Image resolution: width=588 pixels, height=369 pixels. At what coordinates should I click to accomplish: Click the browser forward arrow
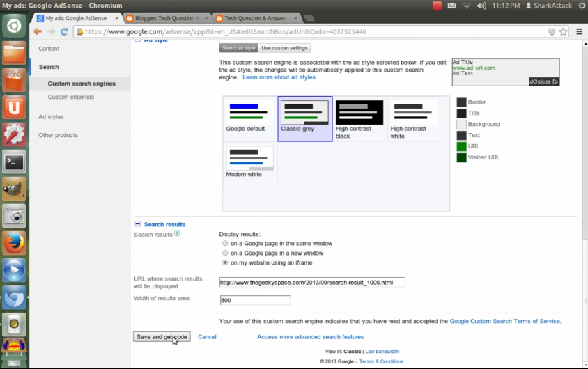pos(51,31)
